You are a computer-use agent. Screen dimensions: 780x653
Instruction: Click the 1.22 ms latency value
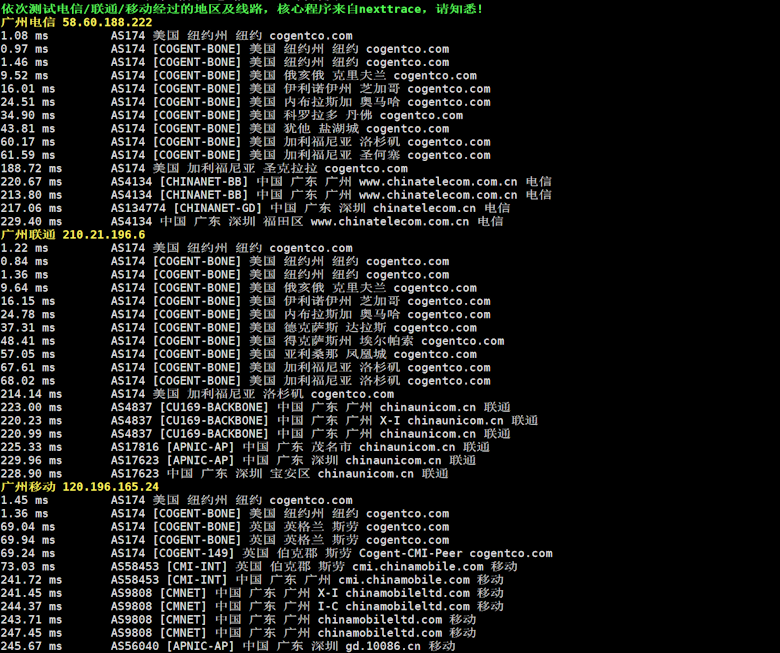[24, 248]
